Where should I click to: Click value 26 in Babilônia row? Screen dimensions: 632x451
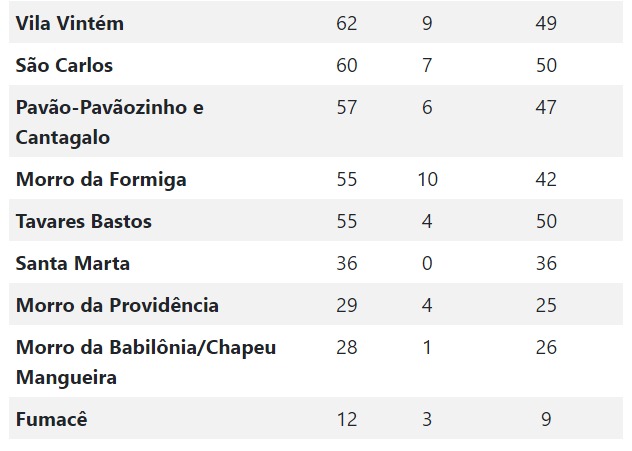point(546,347)
